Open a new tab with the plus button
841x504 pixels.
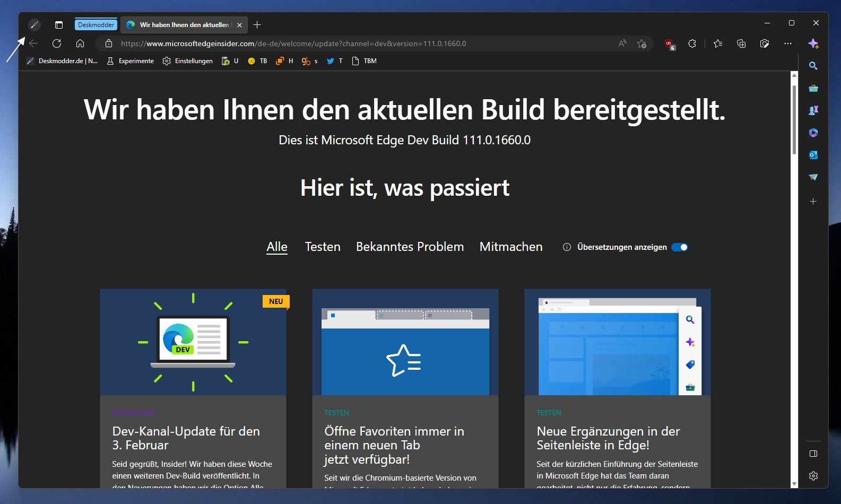257,25
